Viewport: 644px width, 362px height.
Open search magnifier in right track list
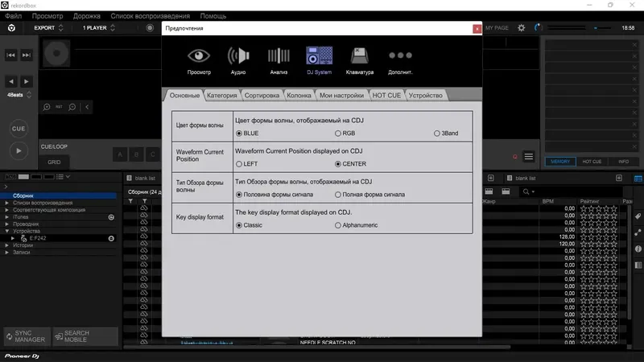(x=526, y=191)
